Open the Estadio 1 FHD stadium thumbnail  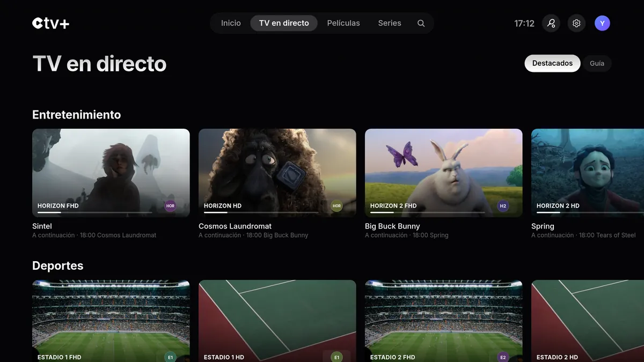click(111, 321)
